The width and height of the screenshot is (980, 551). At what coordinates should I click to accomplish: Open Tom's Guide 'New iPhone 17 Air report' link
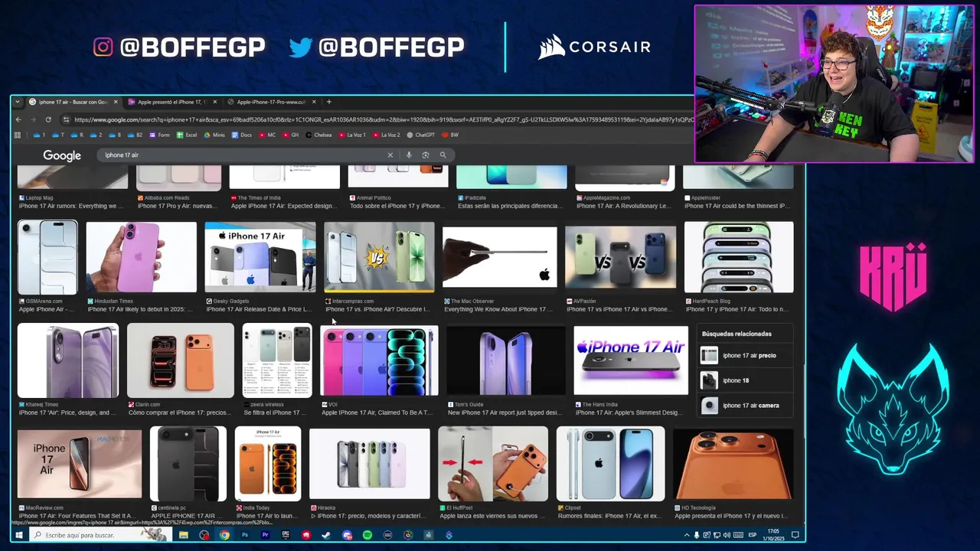[x=505, y=412]
